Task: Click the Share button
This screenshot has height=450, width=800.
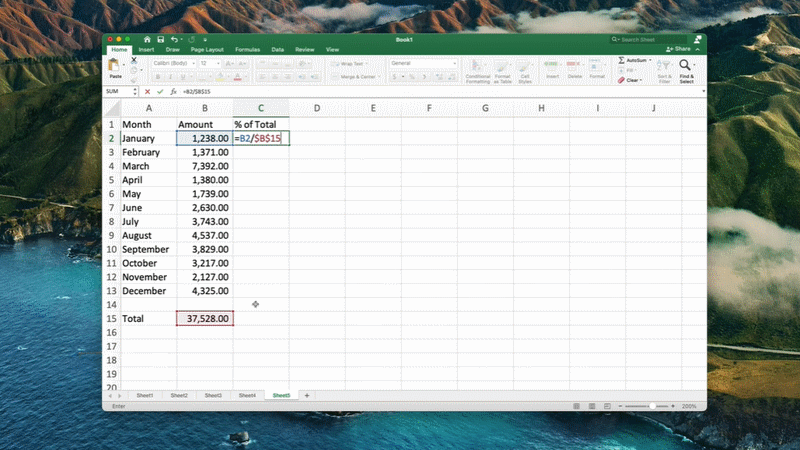Action: 678,49
